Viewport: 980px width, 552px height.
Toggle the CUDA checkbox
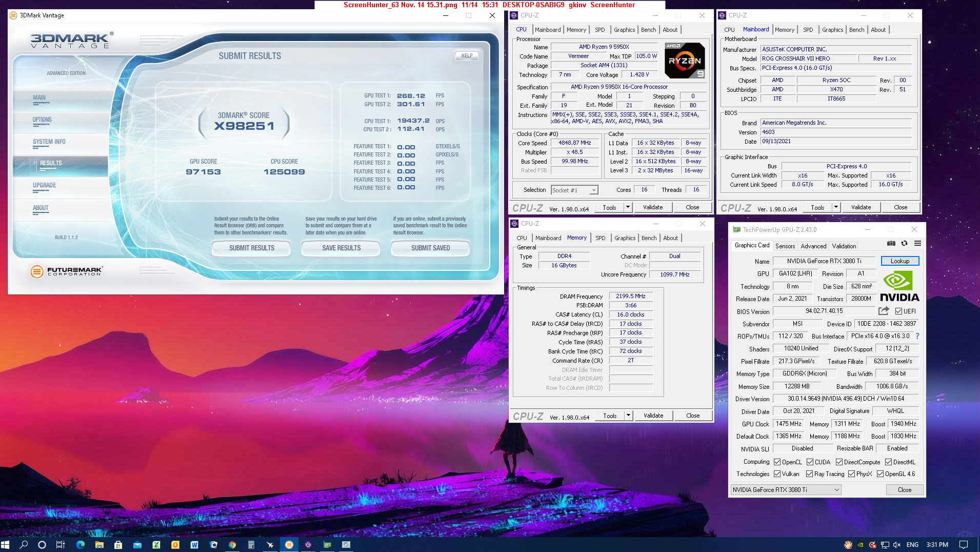810,462
